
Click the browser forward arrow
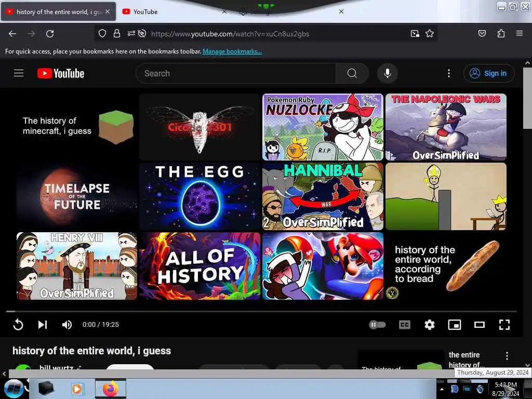tap(31, 34)
